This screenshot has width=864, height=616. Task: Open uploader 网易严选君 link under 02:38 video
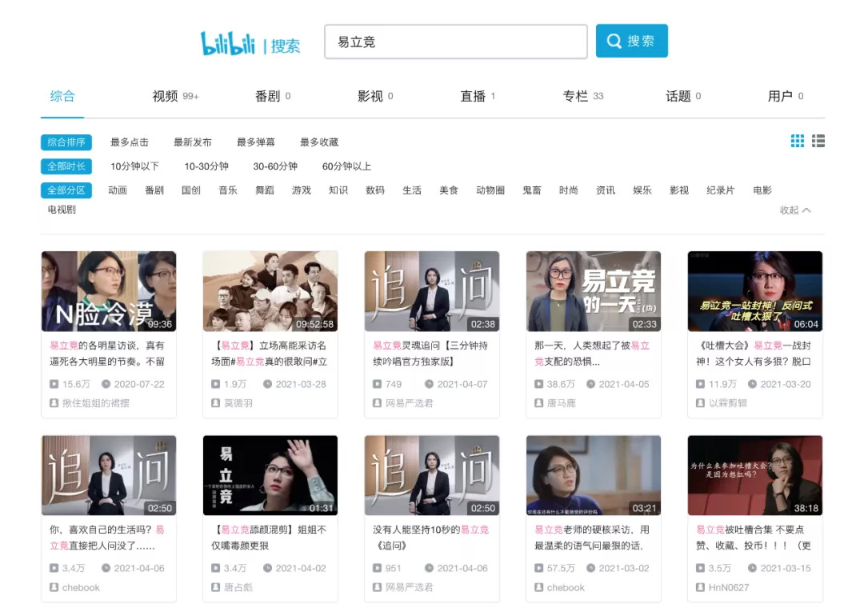(x=409, y=403)
